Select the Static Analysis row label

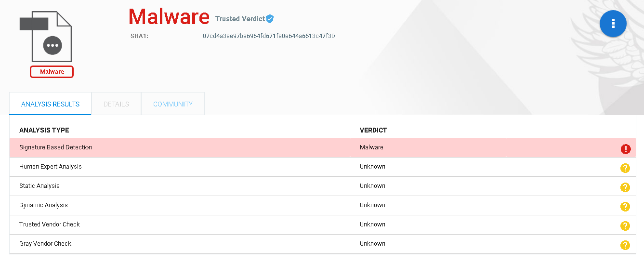(39, 186)
